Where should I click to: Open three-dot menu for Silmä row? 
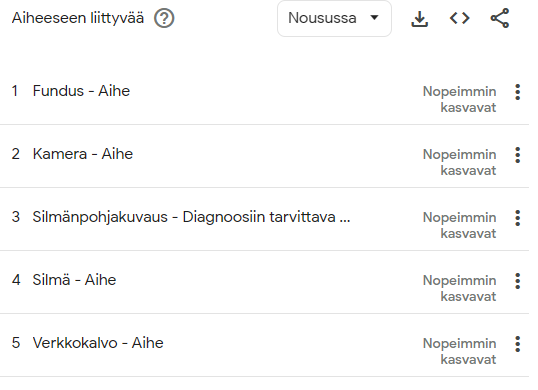click(517, 281)
